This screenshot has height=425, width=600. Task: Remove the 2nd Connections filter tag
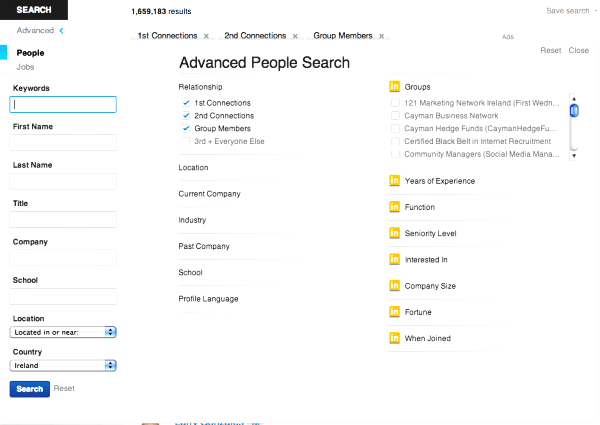(x=295, y=36)
